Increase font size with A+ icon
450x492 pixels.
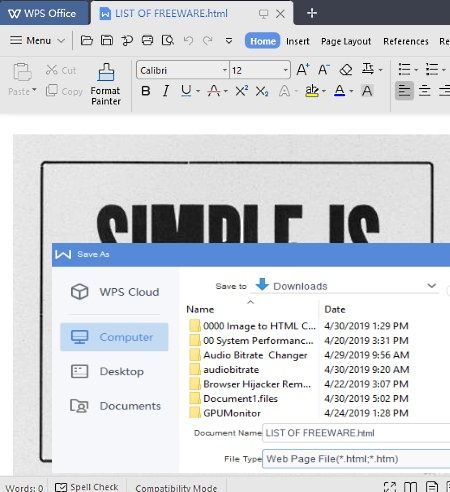point(303,70)
